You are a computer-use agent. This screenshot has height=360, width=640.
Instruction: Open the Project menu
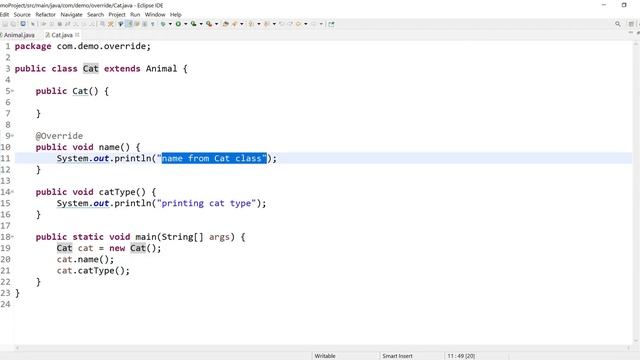117,14
